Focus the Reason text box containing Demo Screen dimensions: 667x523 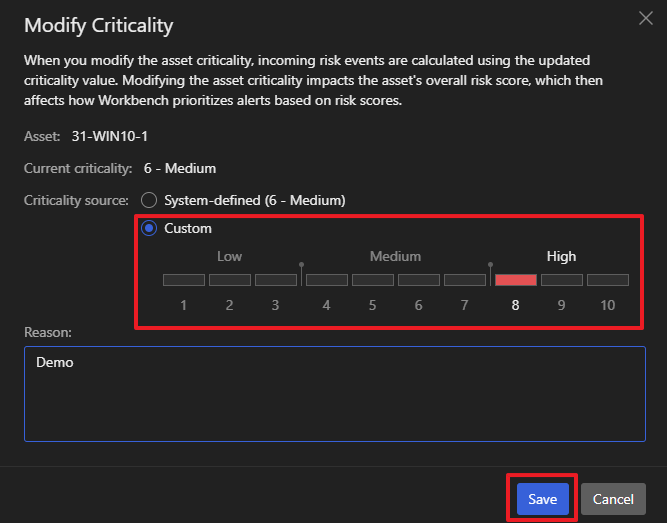pos(335,394)
